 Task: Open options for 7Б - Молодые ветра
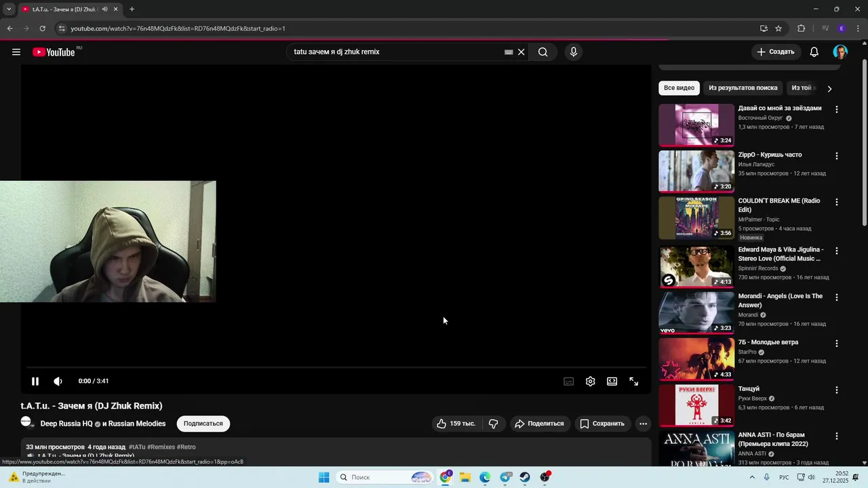point(837,344)
